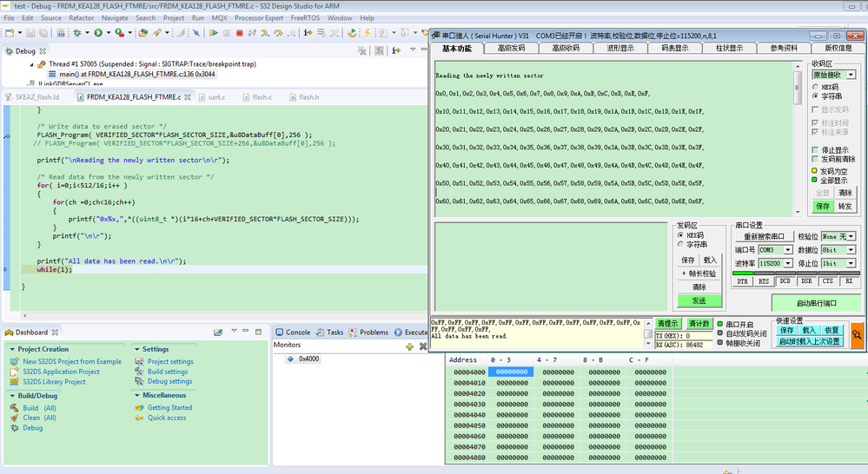Switch to the uart.c editor tab
The height and width of the screenshot is (474, 868).
point(215,97)
